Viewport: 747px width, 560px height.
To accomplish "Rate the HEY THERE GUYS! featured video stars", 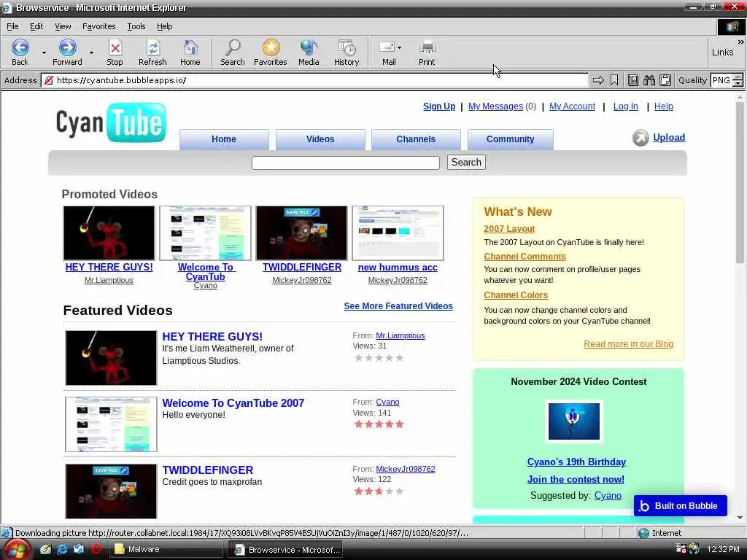I will (x=379, y=358).
